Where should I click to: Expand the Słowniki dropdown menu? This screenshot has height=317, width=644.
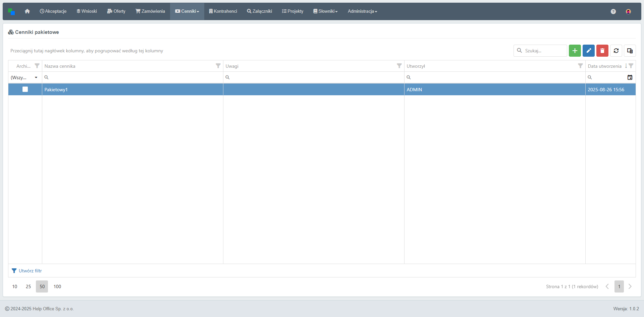325,11
